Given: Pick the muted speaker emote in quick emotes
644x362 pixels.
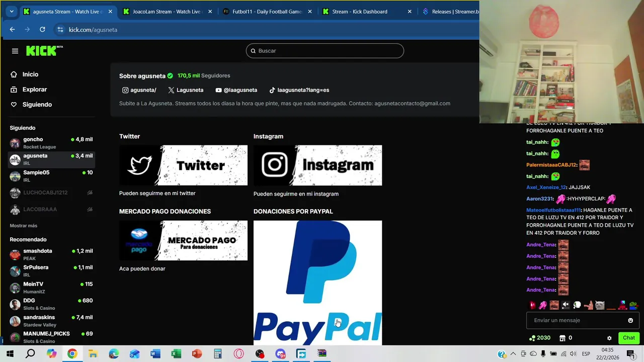Looking at the screenshot, I should click(x=566, y=305).
